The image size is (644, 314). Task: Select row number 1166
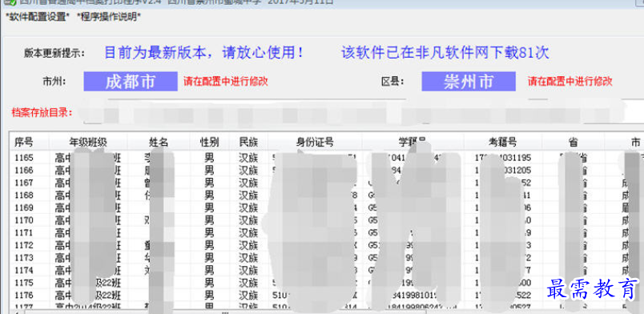[24, 170]
